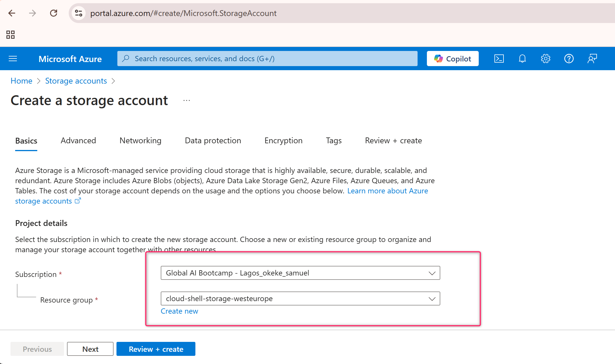Focus the Search resources, services, and docs box

click(267, 59)
